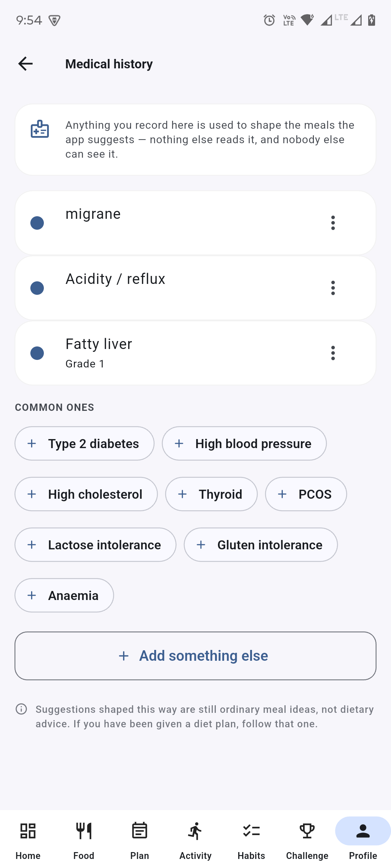This screenshot has width=391, height=868.
Task: Tap the medical card info icon
Action: [x=40, y=129]
